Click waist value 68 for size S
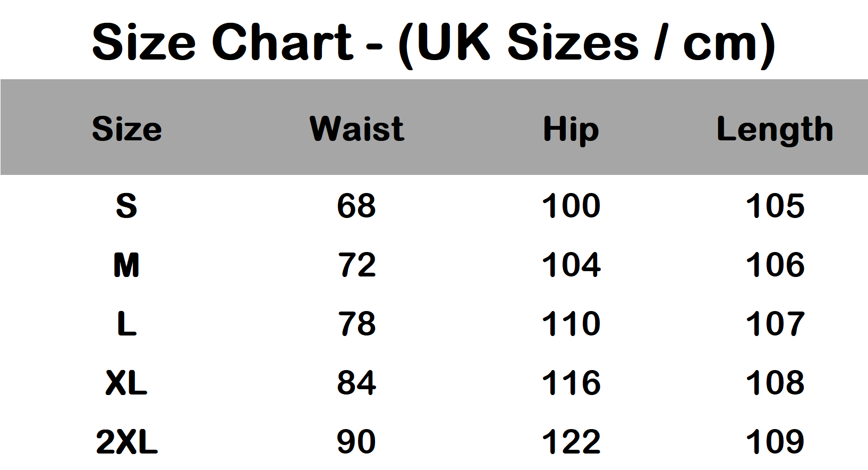This screenshot has width=868, height=470. [356, 206]
